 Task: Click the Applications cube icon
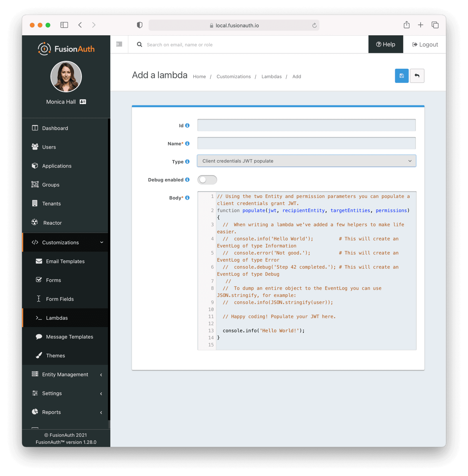35,166
